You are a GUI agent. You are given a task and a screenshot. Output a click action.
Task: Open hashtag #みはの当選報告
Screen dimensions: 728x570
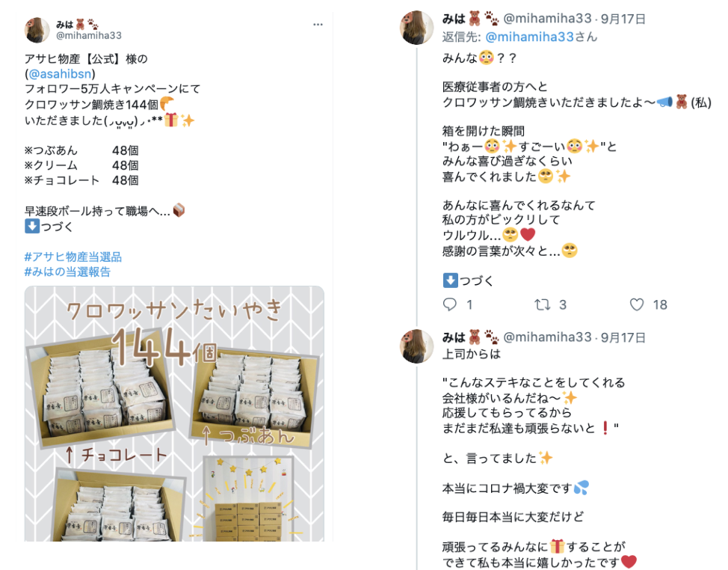pyautogui.click(x=67, y=272)
